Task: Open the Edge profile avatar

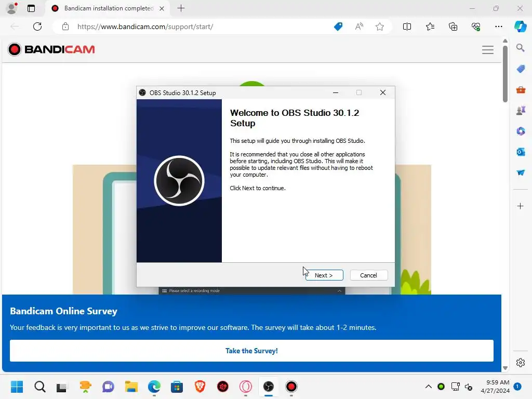Action: point(12,8)
